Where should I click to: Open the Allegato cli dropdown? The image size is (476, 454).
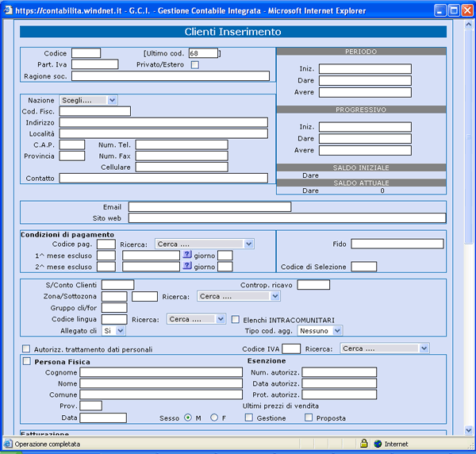[x=113, y=331]
